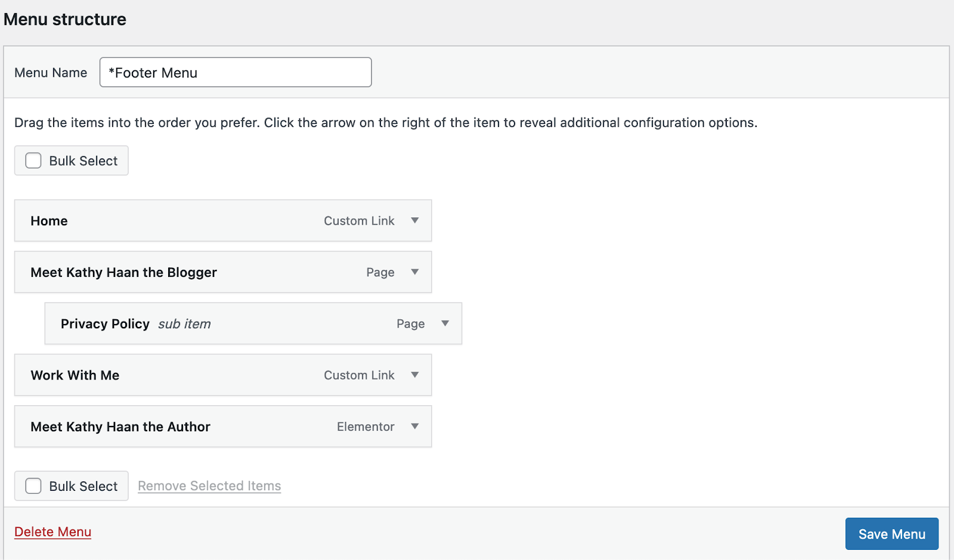Expand Meet Kathy Haan the Blogger options

click(414, 272)
